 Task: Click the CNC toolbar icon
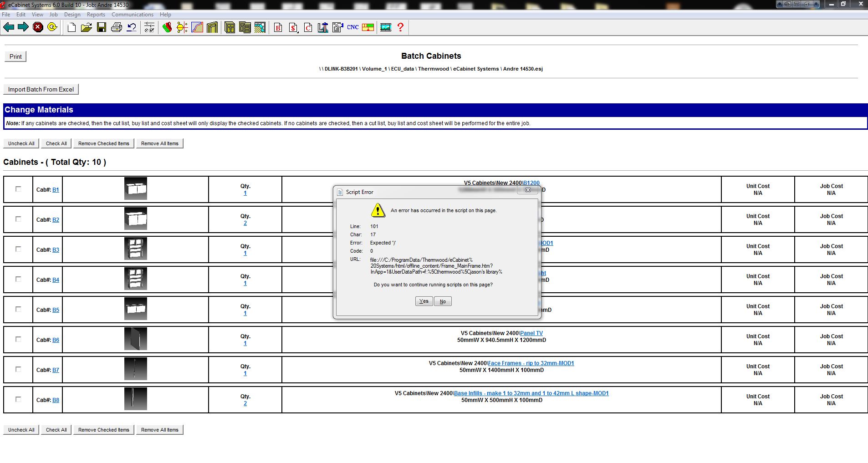point(352,27)
